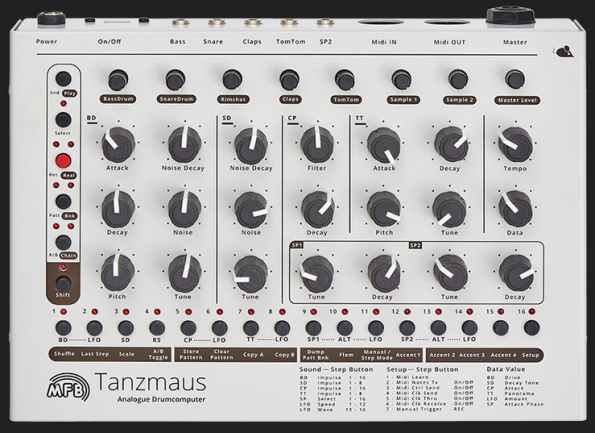The height and width of the screenshot is (433, 595).
Task: Click the Play button
Action: pos(63,79)
